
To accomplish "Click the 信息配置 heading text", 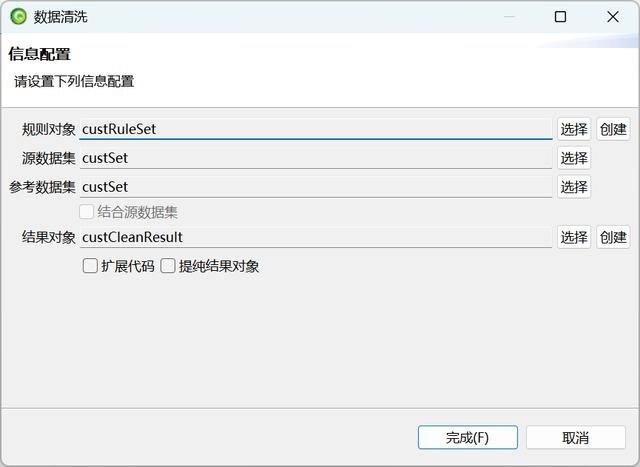I will [x=39, y=54].
